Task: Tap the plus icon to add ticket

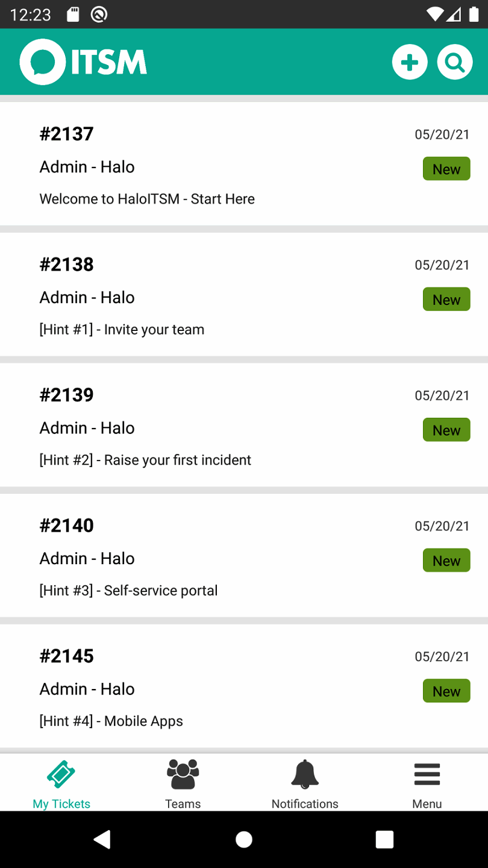Action: pos(410,62)
